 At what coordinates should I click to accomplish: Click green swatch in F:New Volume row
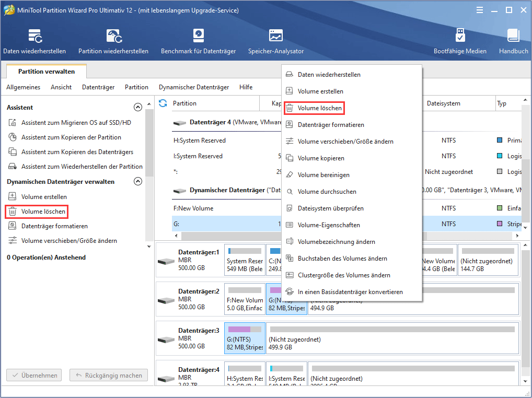(x=500, y=208)
